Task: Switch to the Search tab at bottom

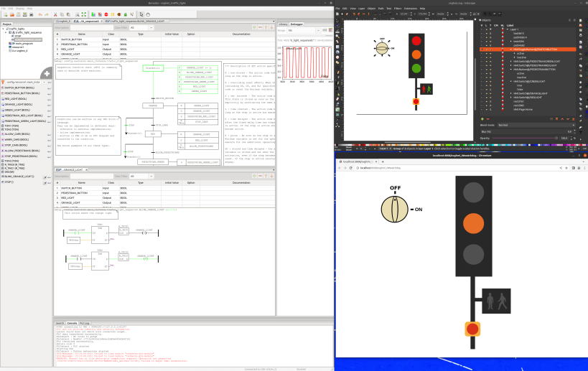Action: point(60,323)
